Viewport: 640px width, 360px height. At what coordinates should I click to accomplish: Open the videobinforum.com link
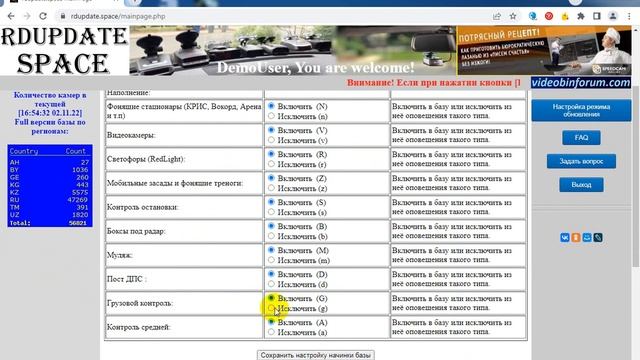(x=581, y=82)
